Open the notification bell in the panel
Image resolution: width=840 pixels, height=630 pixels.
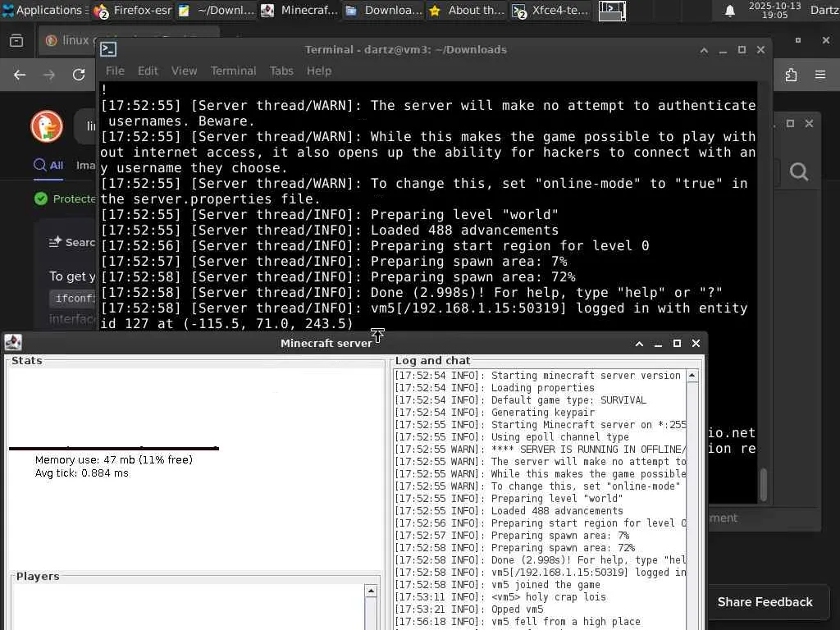point(729,11)
